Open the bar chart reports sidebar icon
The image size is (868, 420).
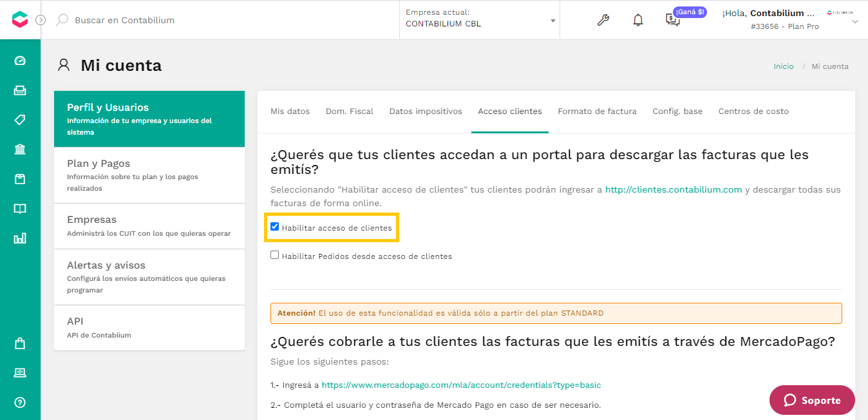point(20,238)
